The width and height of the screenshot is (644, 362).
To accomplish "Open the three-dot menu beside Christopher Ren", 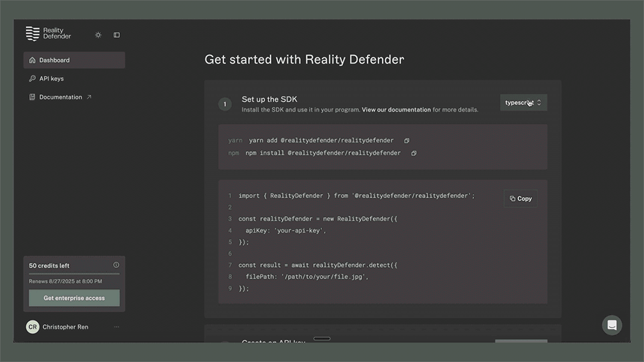I will pyautogui.click(x=116, y=327).
